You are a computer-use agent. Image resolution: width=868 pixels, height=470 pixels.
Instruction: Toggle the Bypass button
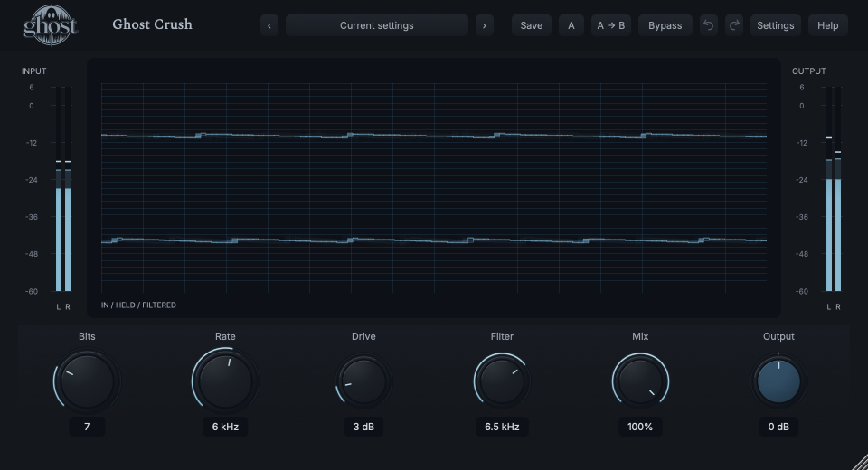click(665, 25)
